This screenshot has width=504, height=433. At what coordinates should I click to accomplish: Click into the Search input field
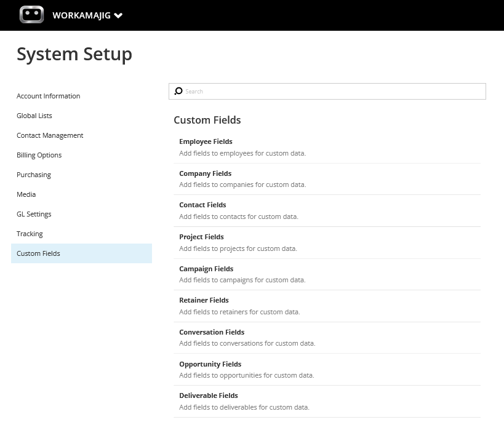tap(327, 91)
